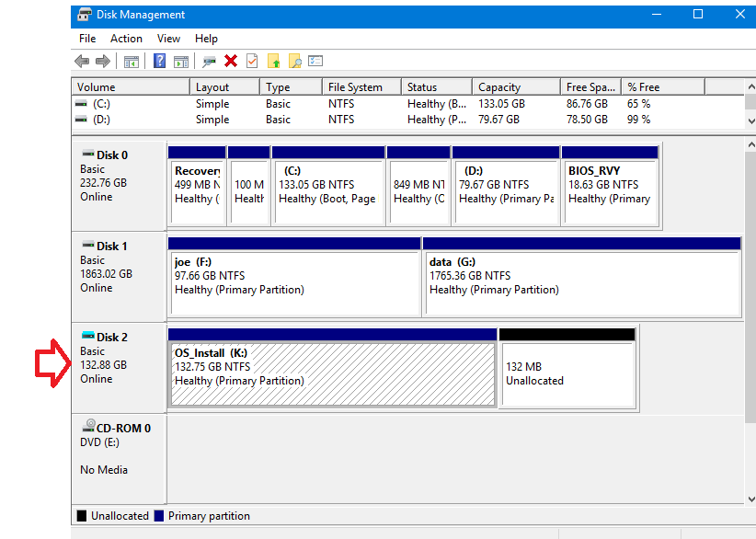Click the Properties checkmark page icon
756x539 pixels.
pyautogui.click(x=252, y=62)
